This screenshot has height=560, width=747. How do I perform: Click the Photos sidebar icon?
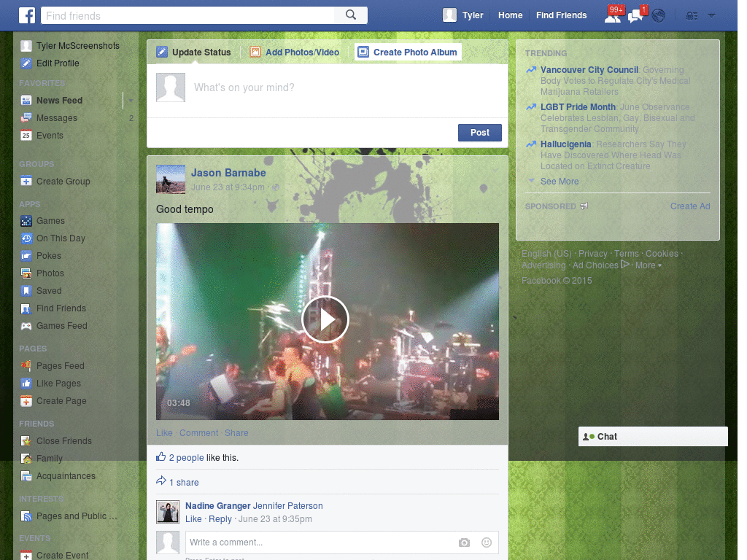tap(26, 273)
